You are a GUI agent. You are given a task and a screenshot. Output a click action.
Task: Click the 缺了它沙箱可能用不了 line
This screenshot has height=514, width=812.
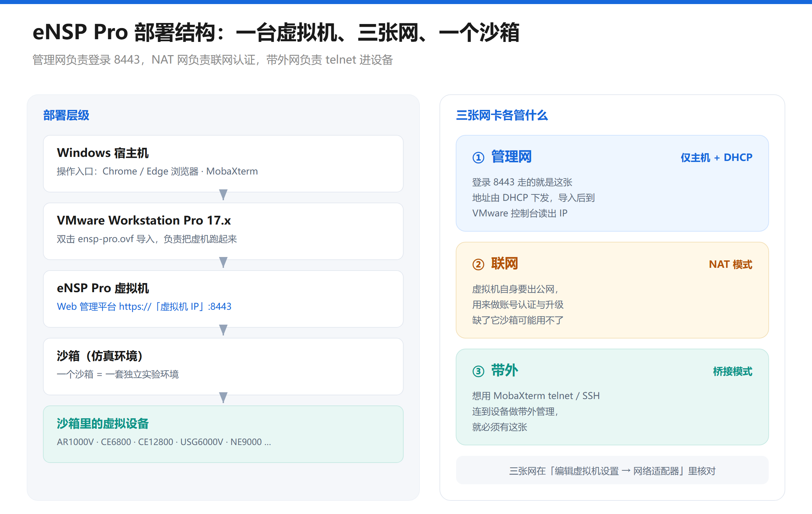(518, 320)
